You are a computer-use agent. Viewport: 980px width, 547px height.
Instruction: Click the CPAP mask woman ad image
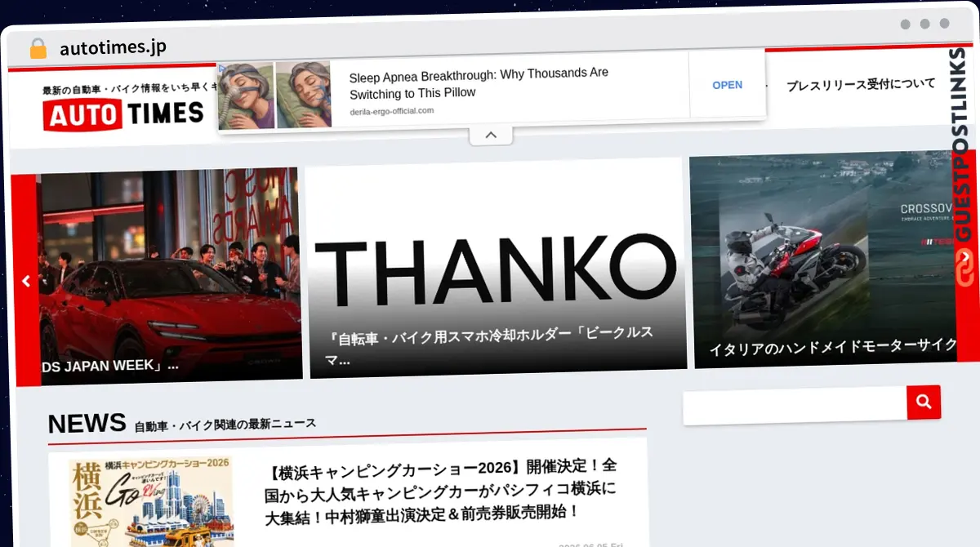(245, 96)
